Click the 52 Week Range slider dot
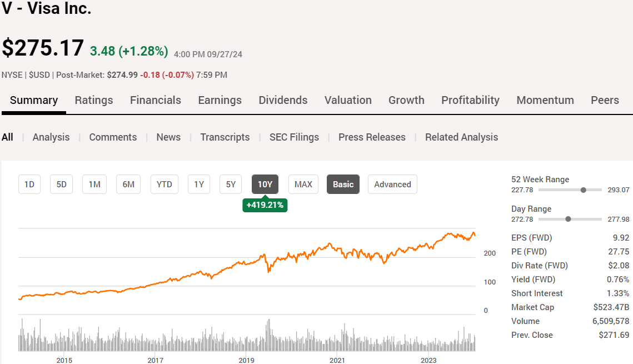This screenshot has height=364, width=633. 584,190
